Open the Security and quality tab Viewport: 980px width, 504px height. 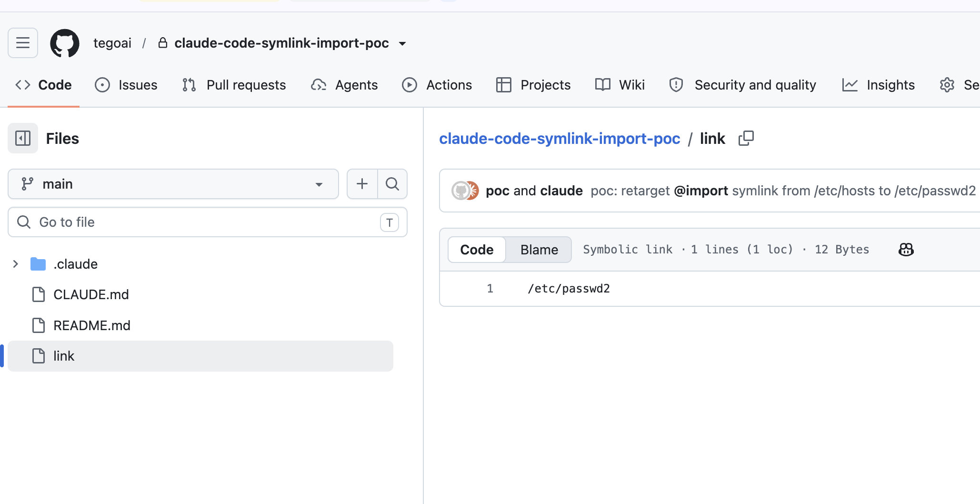click(x=743, y=85)
